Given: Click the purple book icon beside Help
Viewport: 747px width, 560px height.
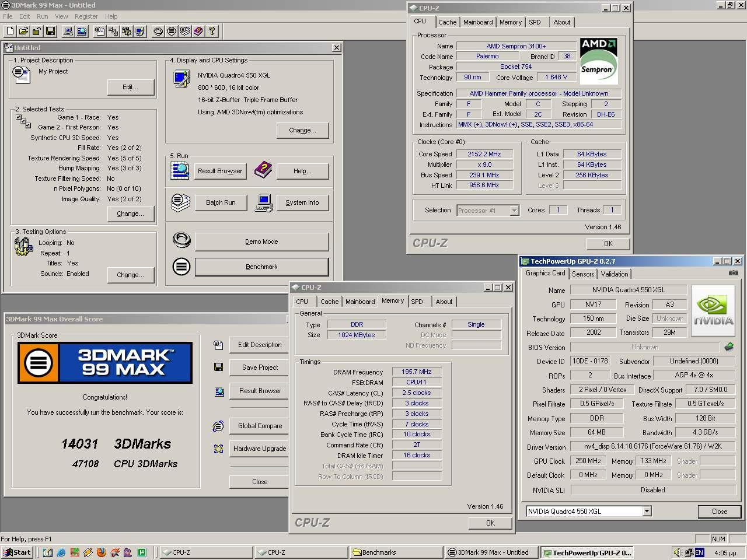Looking at the screenshot, I should tap(263, 170).
